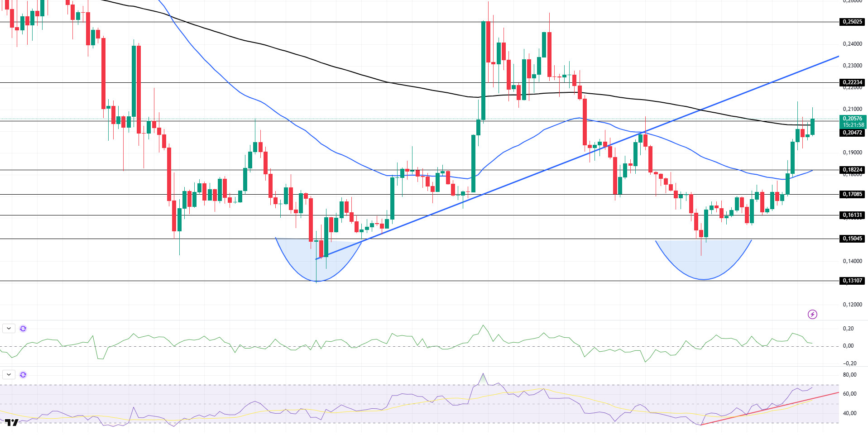Click the 0,24000 price axis value
This screenshot has width=868, height=435.
pos(852,44)
